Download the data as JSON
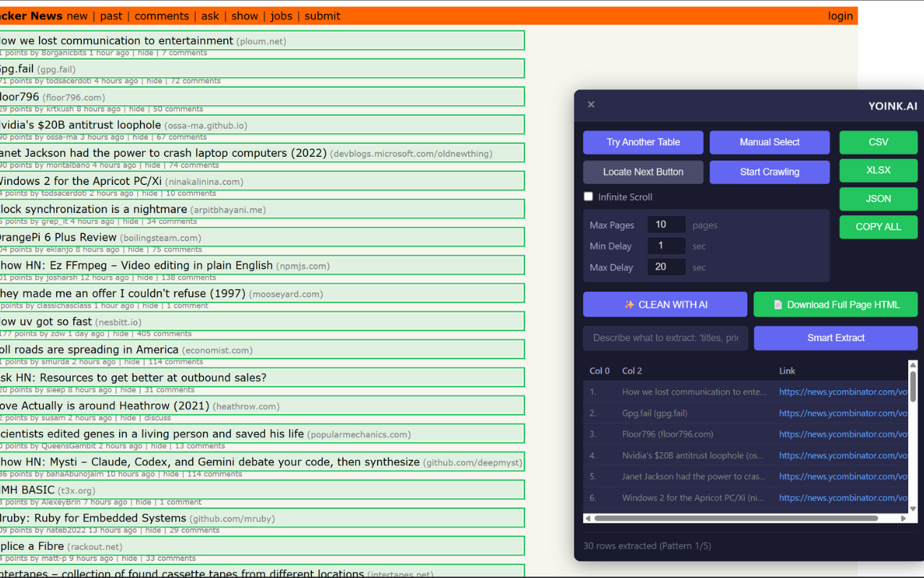Screen dimensions: 924x578 pos(878,199)
